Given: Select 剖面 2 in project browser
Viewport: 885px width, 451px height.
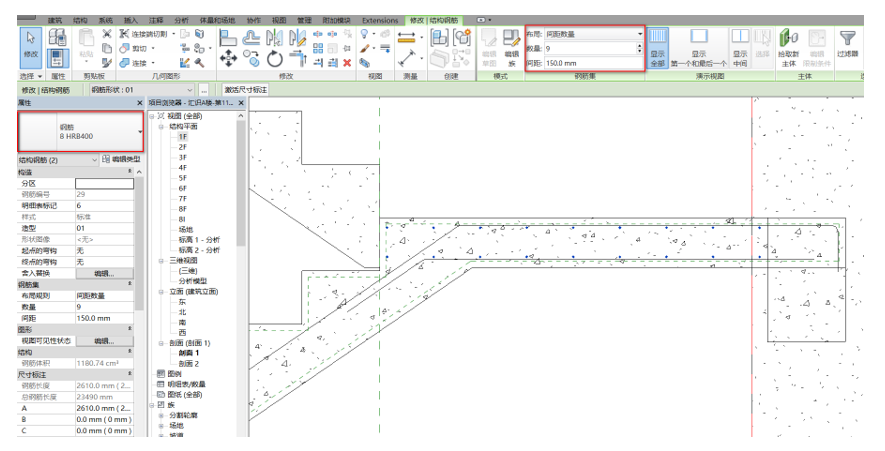Looking at the screenshot, I should click(189, 363).
